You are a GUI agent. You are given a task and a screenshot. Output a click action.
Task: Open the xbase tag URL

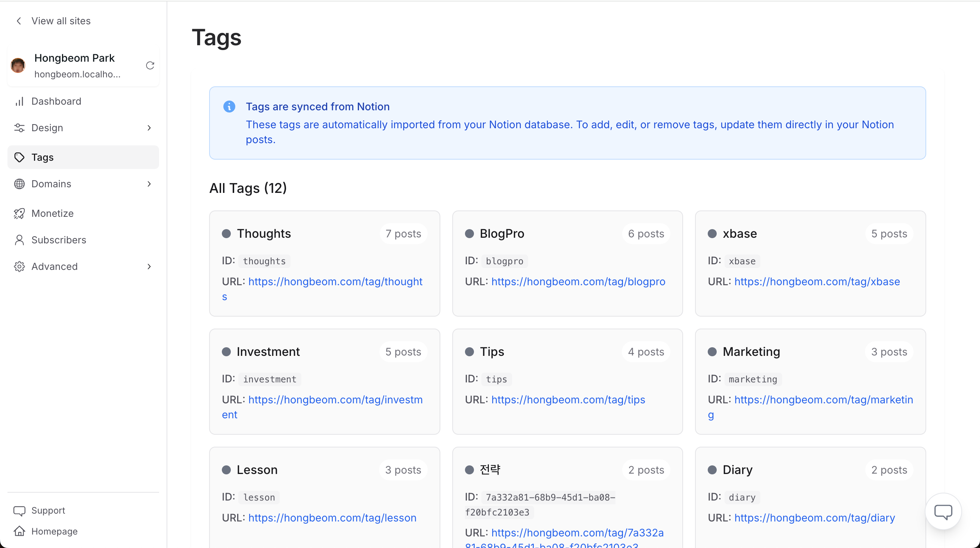(x=817, y=282)
